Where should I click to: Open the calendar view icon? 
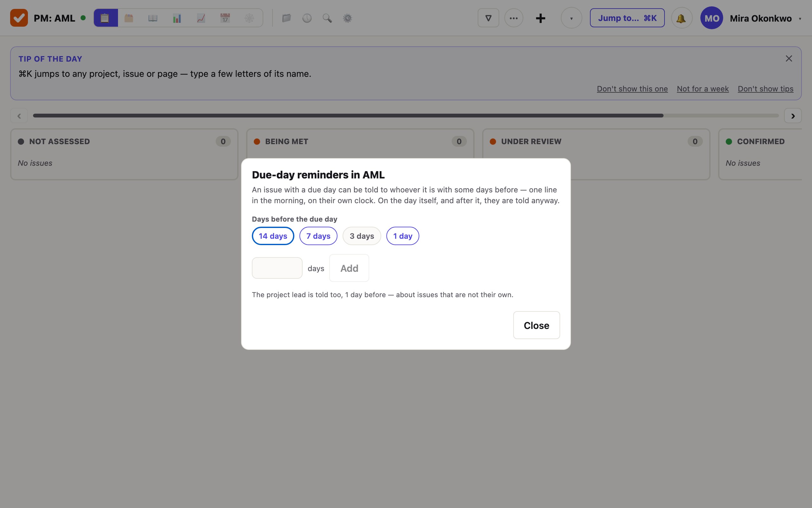coord(225,18)
